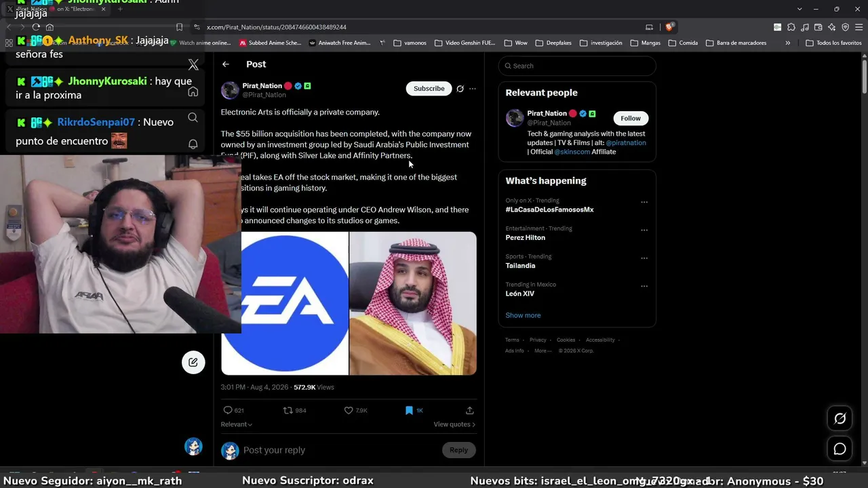Open the Mangas bookmark folder
This screenshot has width=868, height=488.
pyautogui.click(x=646, y=43)
